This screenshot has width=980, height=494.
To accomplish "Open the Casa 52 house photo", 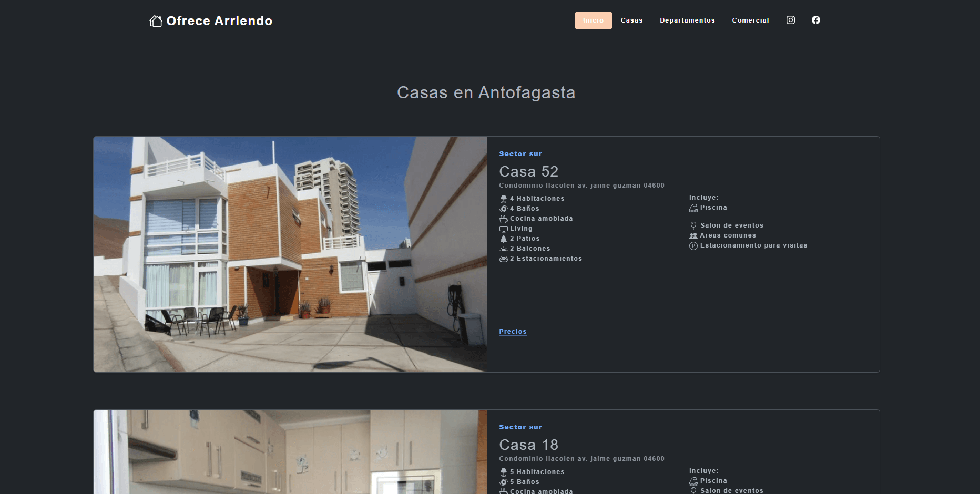I will click(x=290, y=254).
